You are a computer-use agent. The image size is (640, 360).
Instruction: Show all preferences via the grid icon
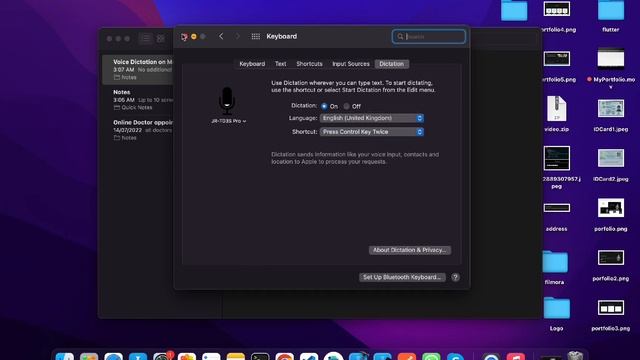[x=256, y=36]
